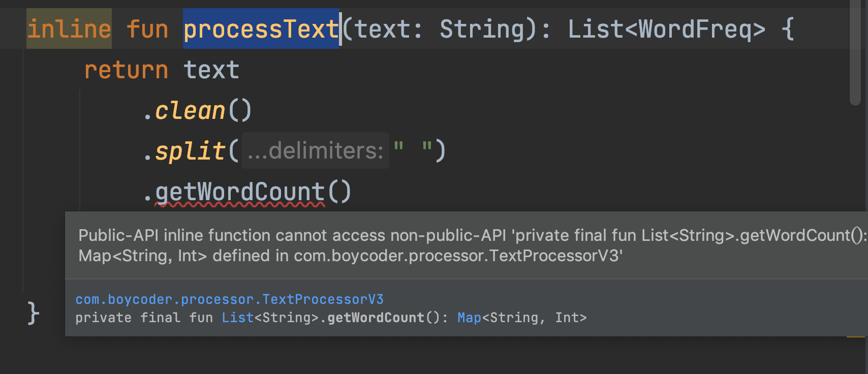Click the text parameter in the function signature

383,29
